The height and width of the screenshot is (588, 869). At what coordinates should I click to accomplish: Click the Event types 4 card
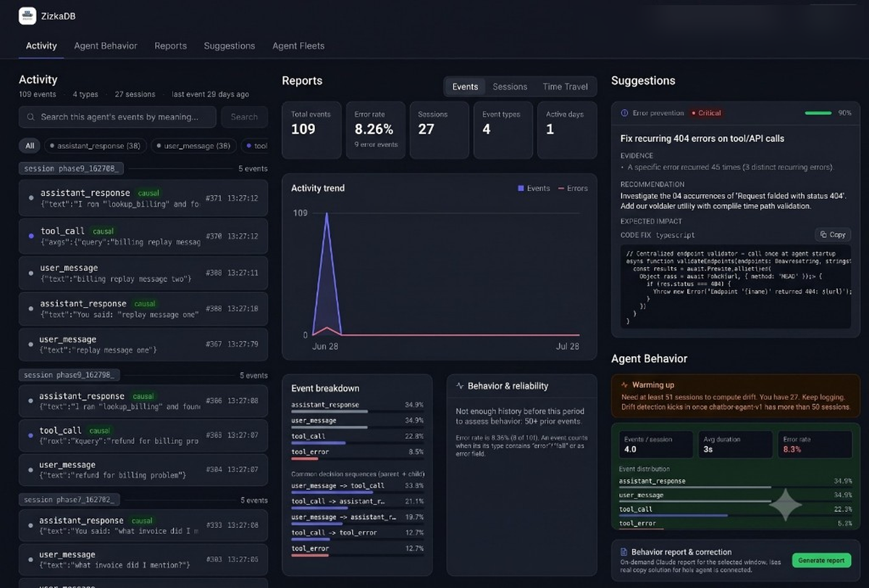503,130
